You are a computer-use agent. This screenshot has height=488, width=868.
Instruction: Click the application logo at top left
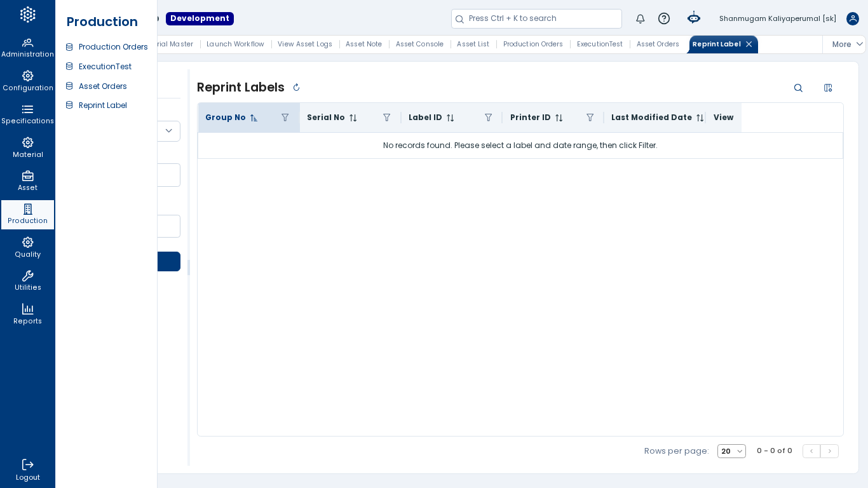27,15
